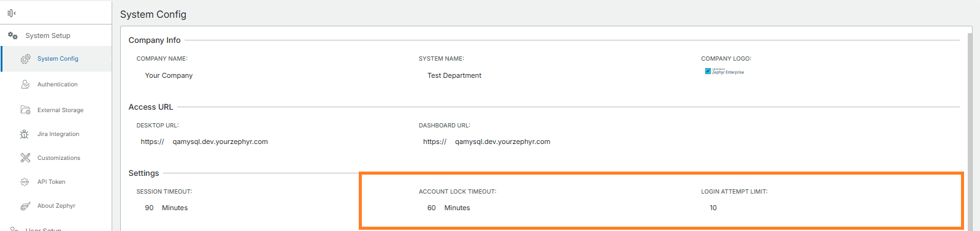Click the System Setup gears icon

12,36
